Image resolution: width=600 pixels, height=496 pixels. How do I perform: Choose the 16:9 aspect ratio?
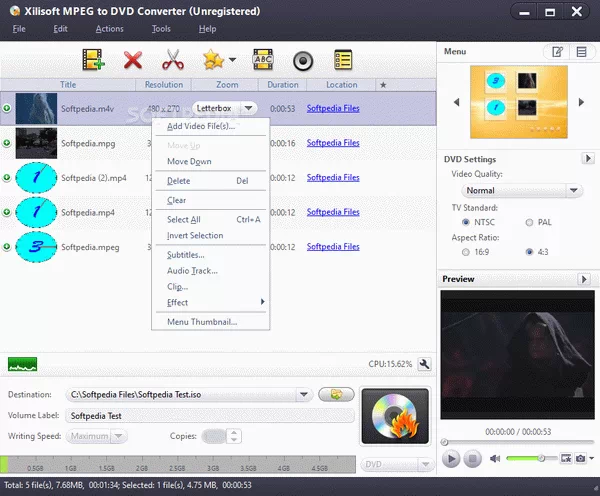pyautogui.click(x=466, y=252)
